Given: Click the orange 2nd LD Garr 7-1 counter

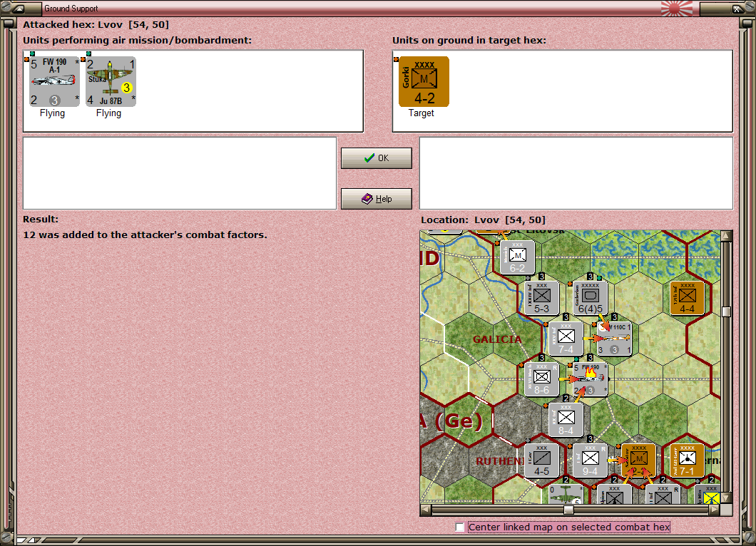Looking at the screenshot, I should coord(686,460).
